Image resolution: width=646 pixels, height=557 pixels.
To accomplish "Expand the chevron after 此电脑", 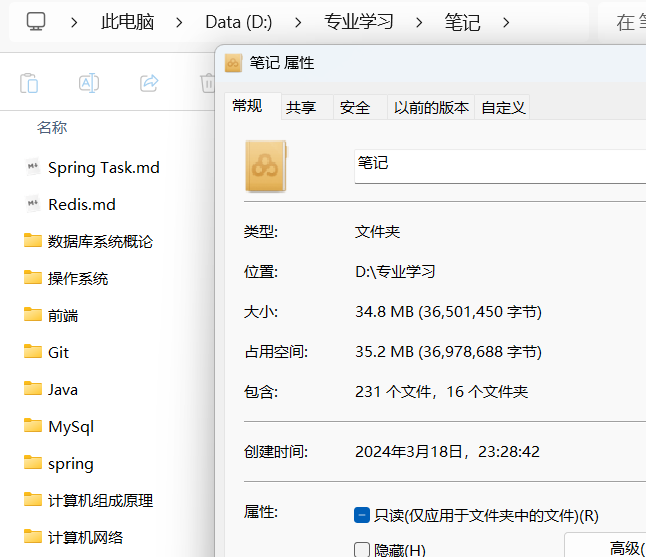I will coord(179,22).
